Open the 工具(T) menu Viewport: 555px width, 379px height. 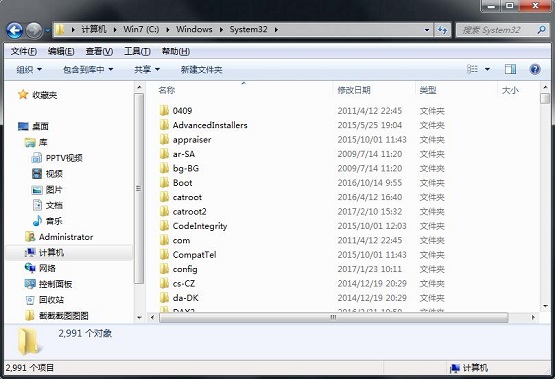[137, 52]
